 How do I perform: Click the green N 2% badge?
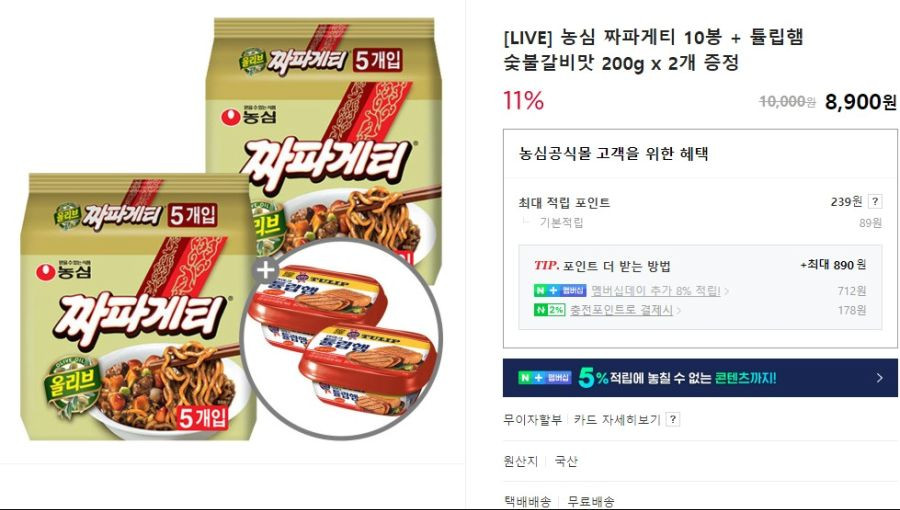tap(549, 310)
